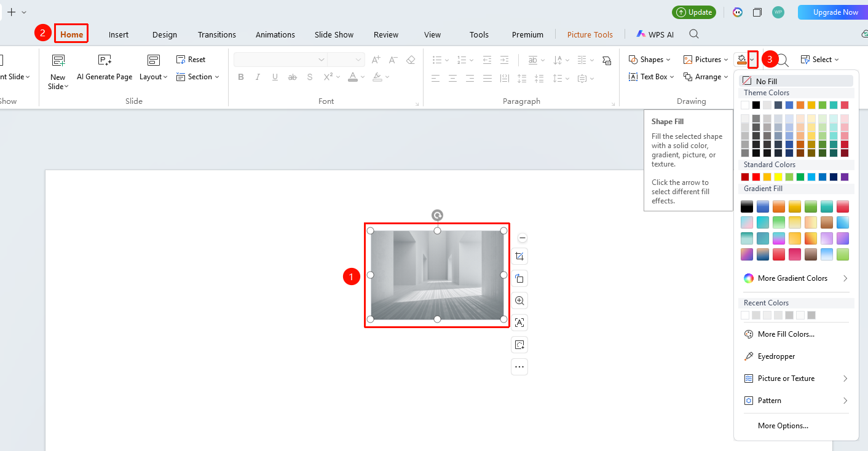The width and height of the screenshot is (868, 451).
Task: Click the AI Generate Page icon
Action: [x=105, y=60]
